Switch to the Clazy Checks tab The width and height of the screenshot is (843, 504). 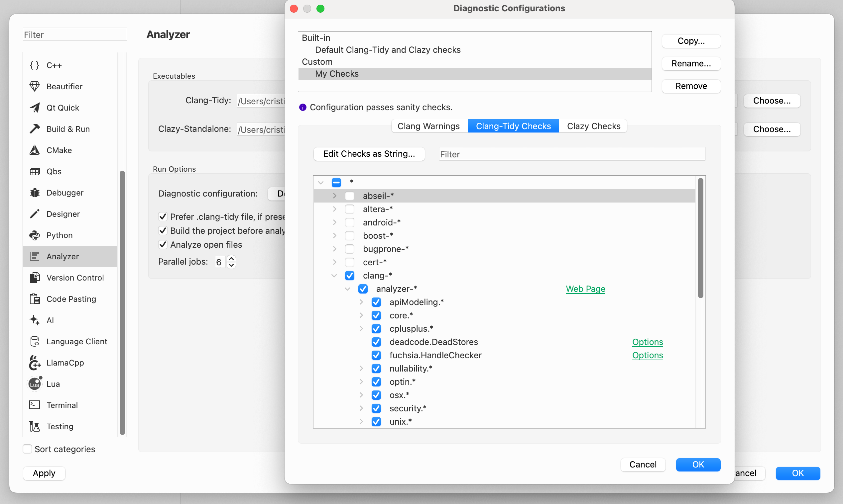593,126
